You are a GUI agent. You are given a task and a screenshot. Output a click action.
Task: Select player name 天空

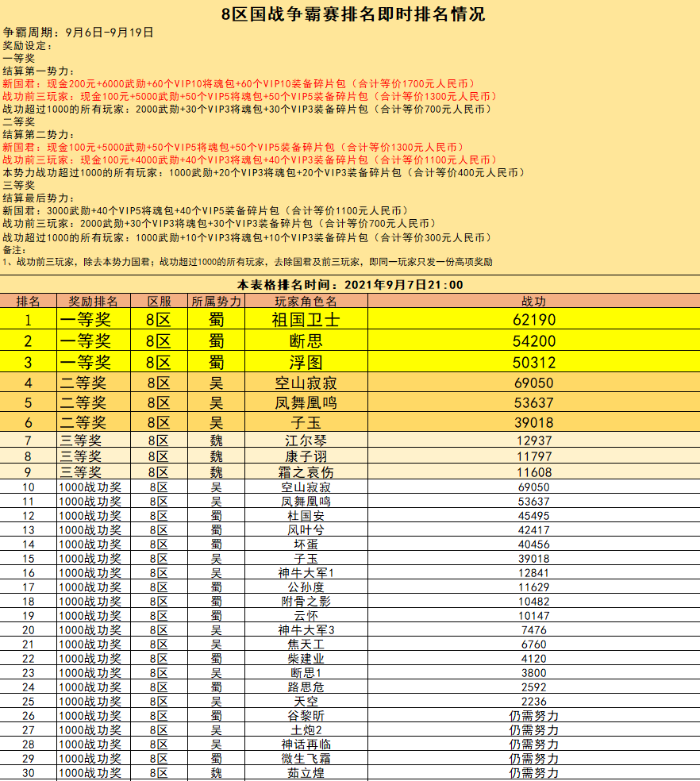click(x=306, y=702)
